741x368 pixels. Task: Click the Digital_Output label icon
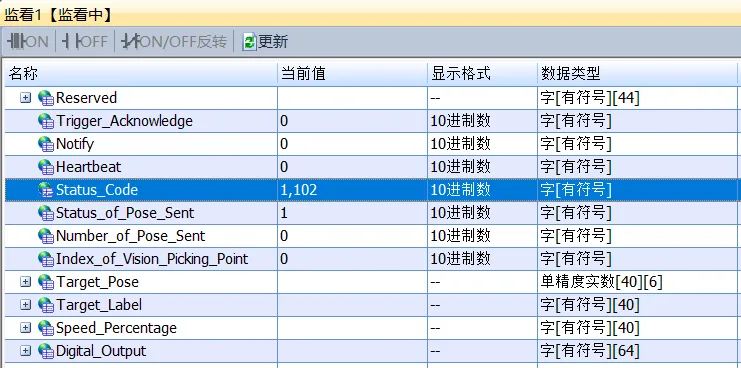(x=46, y=351)
